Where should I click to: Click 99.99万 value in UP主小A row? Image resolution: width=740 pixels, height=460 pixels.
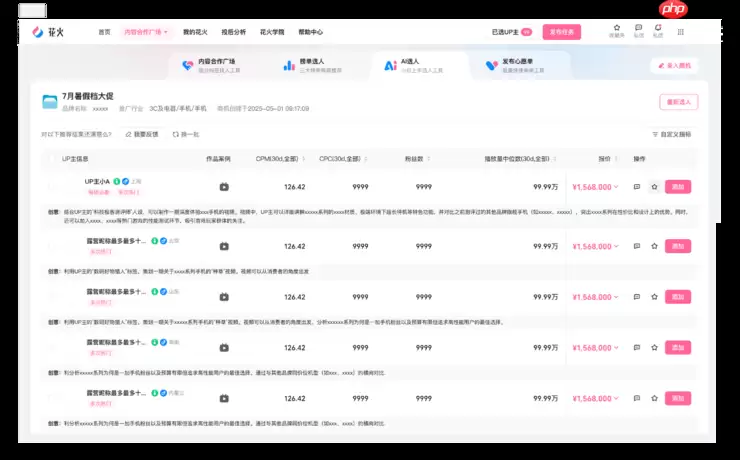coord(546,187)
